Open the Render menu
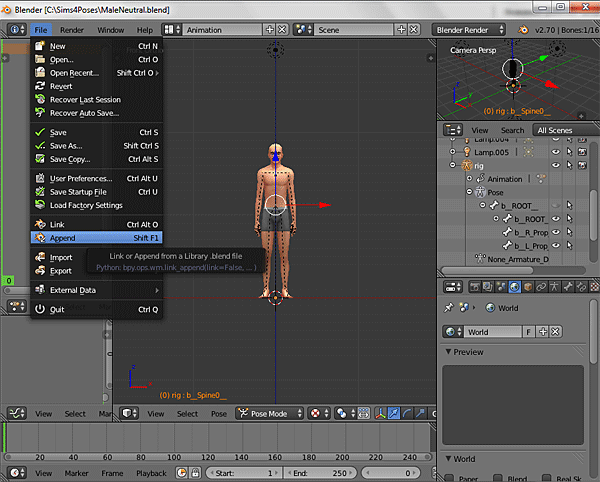 click(72, 30)
